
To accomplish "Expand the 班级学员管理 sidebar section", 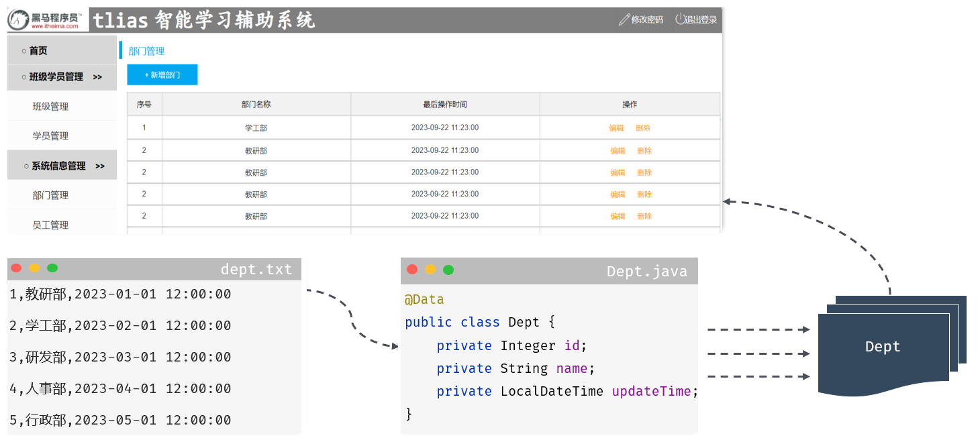I will point(62,77).
